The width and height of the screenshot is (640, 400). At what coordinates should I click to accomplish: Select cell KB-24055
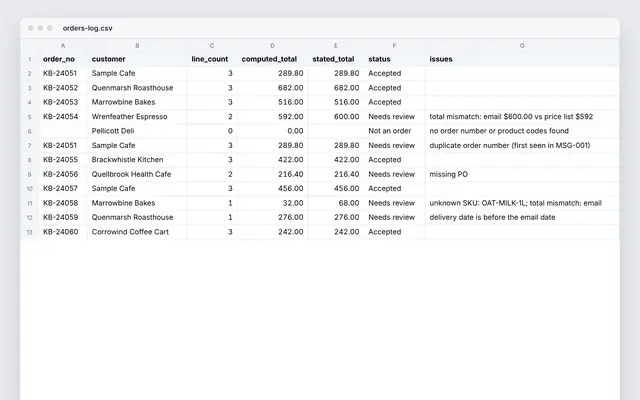[63, 160]
